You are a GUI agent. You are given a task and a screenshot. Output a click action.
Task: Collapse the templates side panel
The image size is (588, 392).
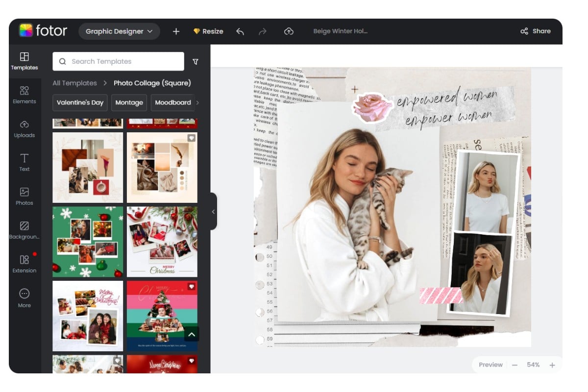[213, 212]
